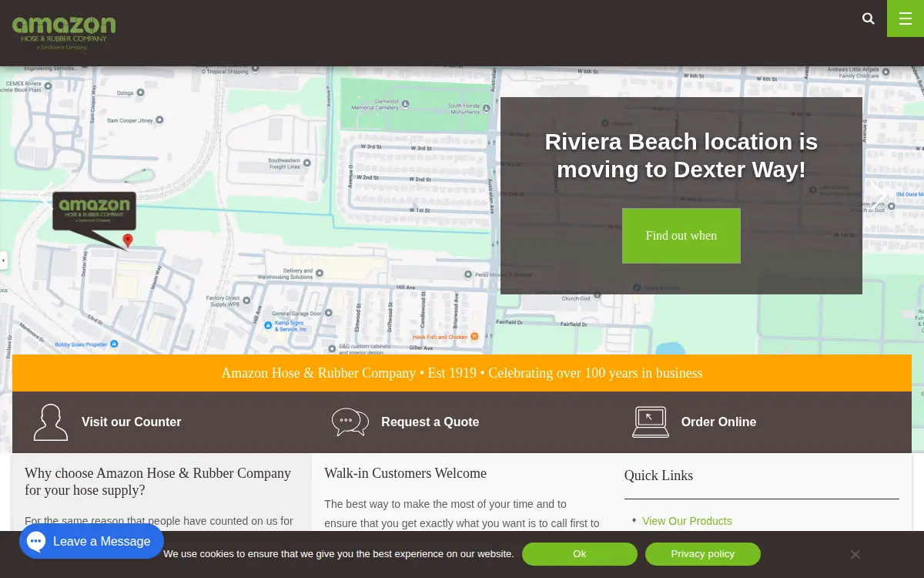Image resolution: width=924 pixels, height=578 pixels.
Task: Open the Visit our Counter link
Action: 132,422
